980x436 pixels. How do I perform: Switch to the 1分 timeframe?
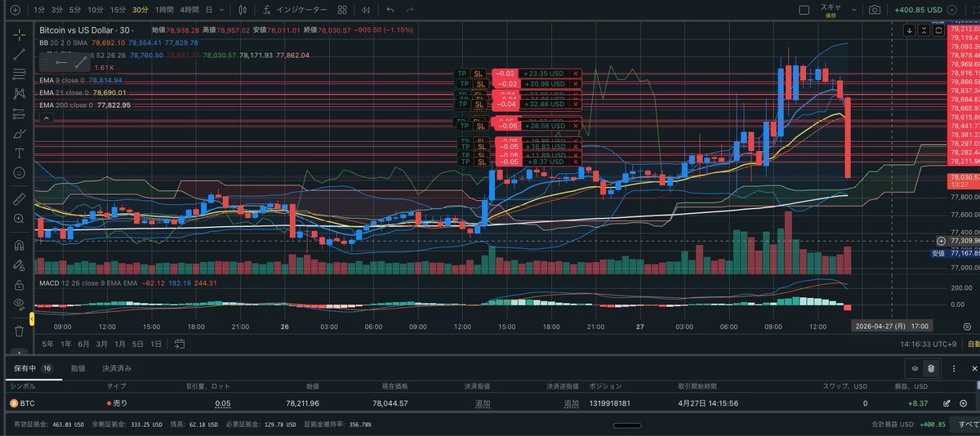39,10
